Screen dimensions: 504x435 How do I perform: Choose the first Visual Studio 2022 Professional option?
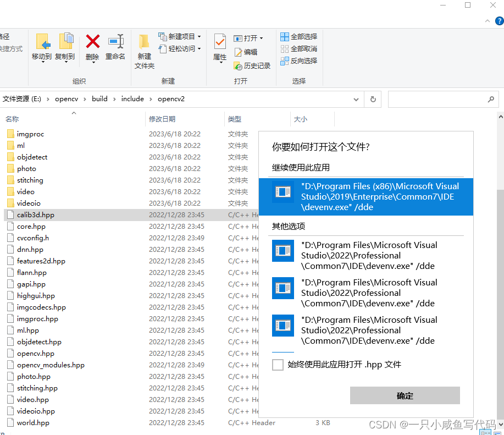tap(366, 256)
